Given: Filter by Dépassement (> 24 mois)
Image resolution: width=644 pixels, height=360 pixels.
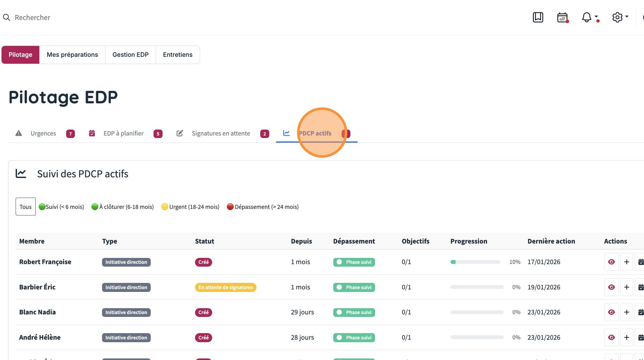Looking at the screenshot, I should tap(263, 207).
